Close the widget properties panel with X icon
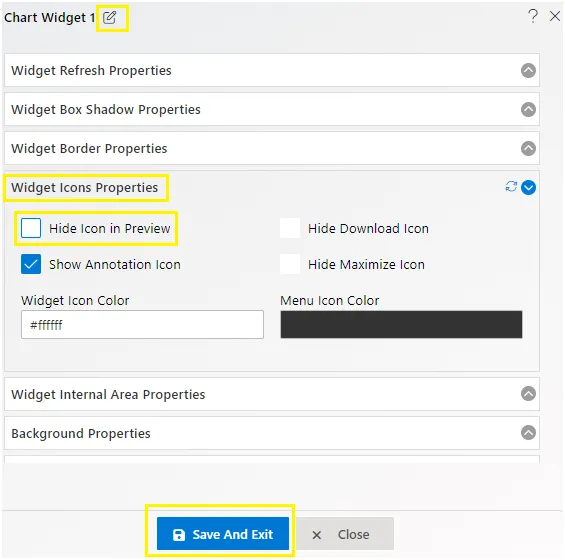Viewport: 565px width, 560px height. coord(555,16)
